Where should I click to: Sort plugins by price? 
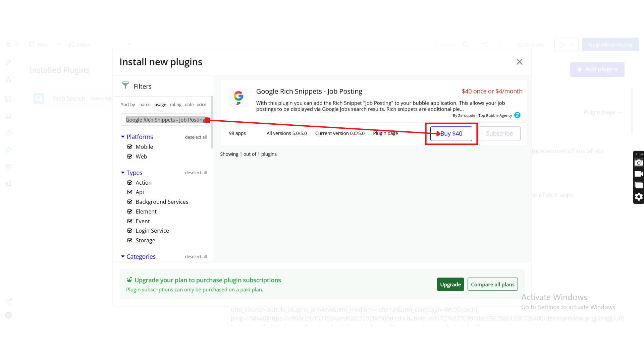click(x=201, y=105)
